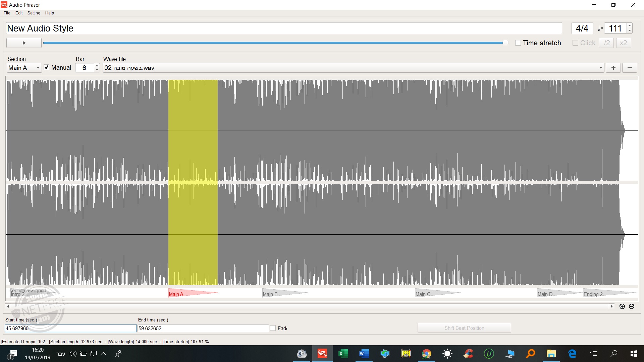The image size is (644, 362).
Task: Increase the tempo value with up arrow
Action: (x=630, y=26)
